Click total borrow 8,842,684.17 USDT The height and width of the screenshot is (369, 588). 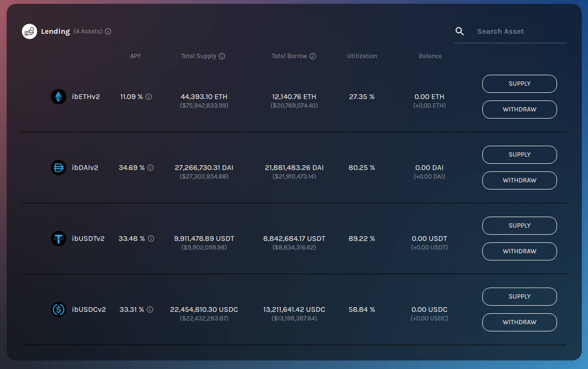tap(294, 239)
